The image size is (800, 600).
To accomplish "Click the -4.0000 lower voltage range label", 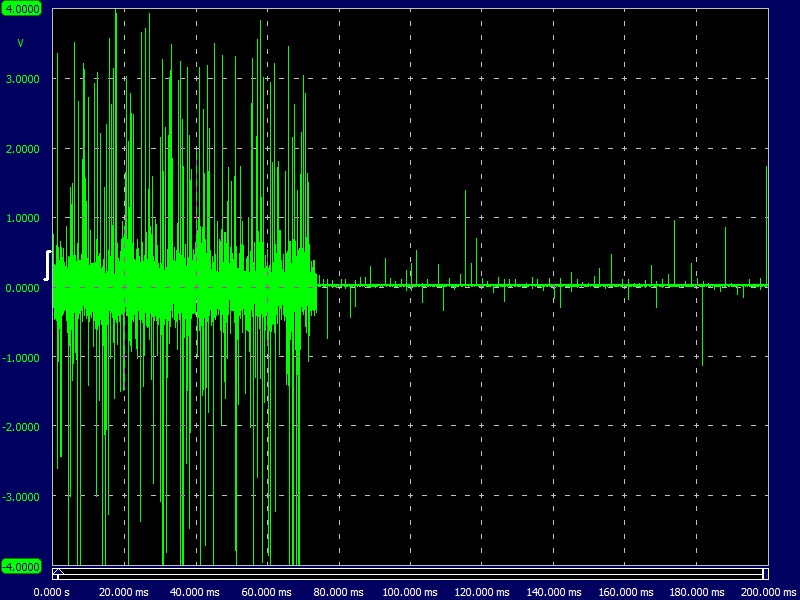I will tap(21, 567).
